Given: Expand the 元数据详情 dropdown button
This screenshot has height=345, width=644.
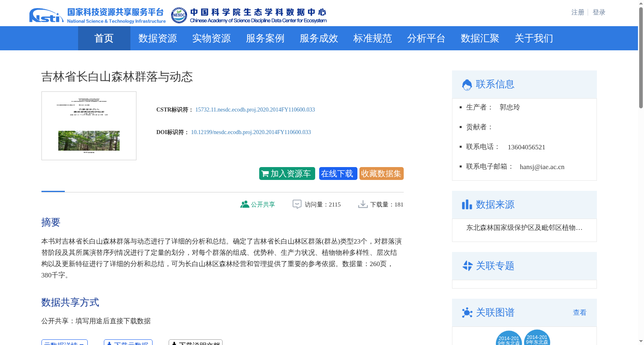Looking at the screenshot, I should pyautogui.click(x=64, y=342).
